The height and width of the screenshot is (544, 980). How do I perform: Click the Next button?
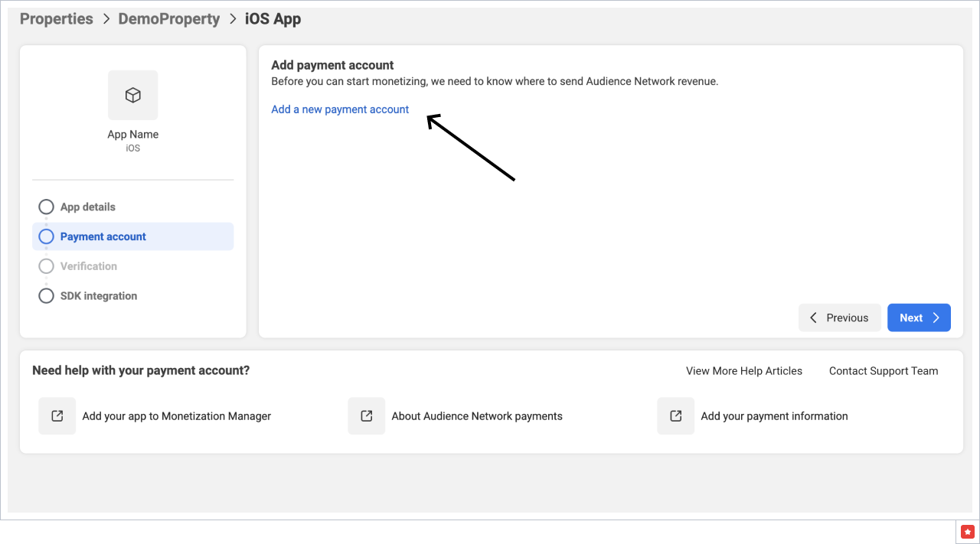pyautogui.click(x=919, y=318)
